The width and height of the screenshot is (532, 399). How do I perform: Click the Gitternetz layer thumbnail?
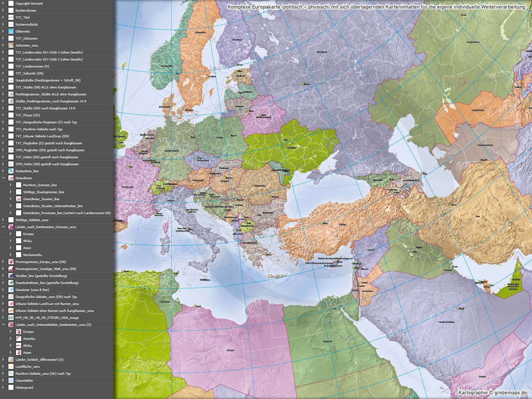point(11,31)
